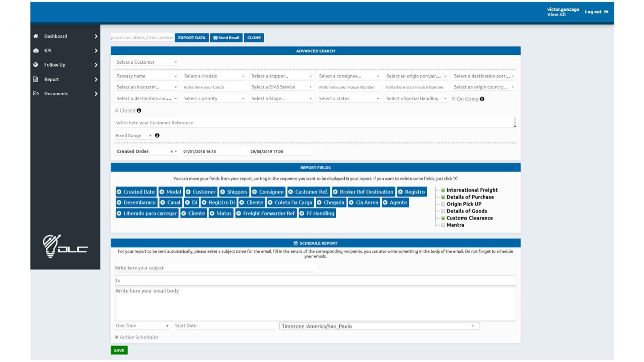Screen dimensions: 644x362
Task: Open the Select a Customer dropdown
Action: (x=147, y=62)
